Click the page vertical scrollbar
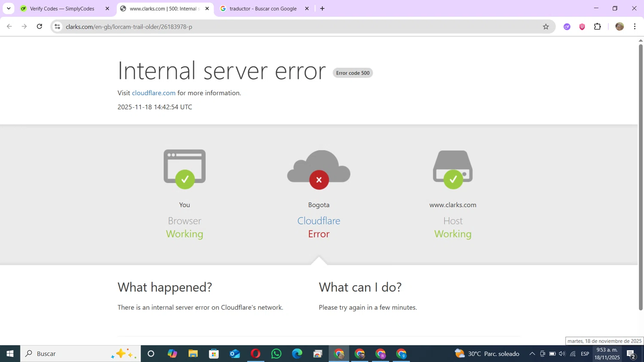644x362 pixels. (641, 177)
